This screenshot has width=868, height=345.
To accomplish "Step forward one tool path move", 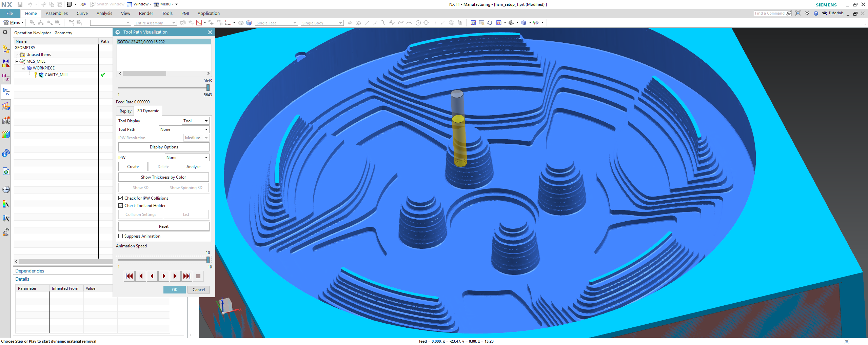I will pos(175,276).
